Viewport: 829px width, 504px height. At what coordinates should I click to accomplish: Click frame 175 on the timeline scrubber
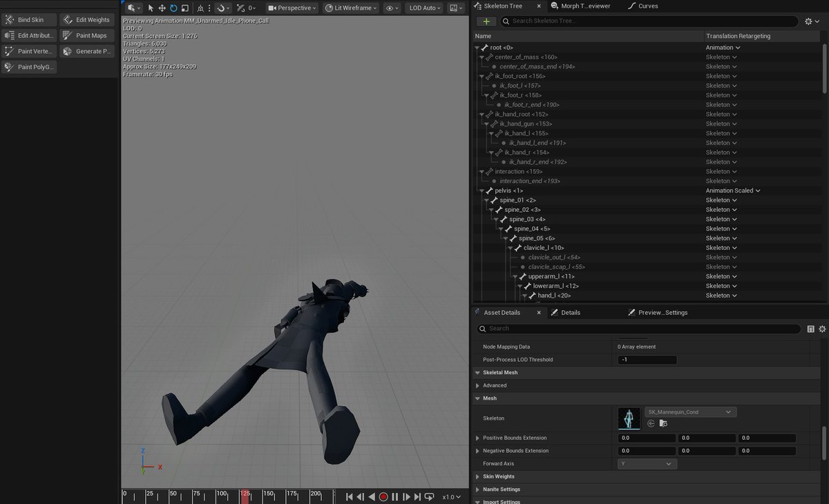(292, 494)
